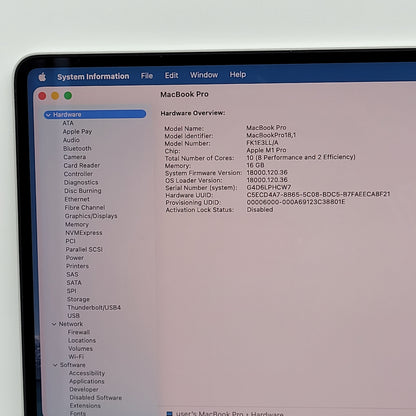Select Printers in the sidebar
The image size is (416, 416).
pos(77,266)
